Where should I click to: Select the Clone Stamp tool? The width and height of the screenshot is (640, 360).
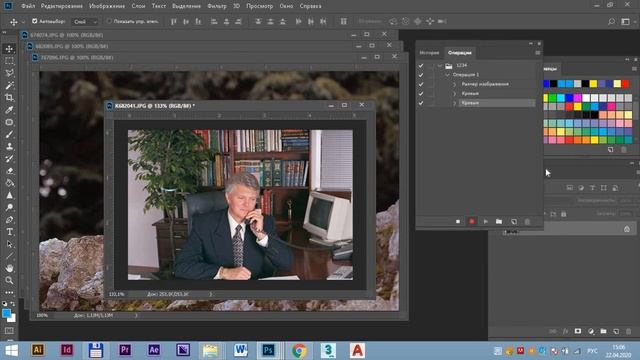(x=9, y=147)
